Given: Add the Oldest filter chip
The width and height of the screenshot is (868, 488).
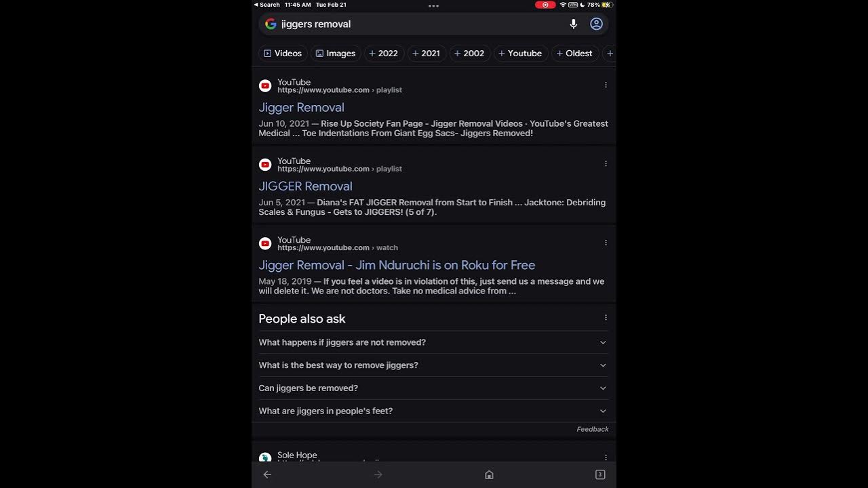Looking at the screenshot, I should (x=574, y=54).
